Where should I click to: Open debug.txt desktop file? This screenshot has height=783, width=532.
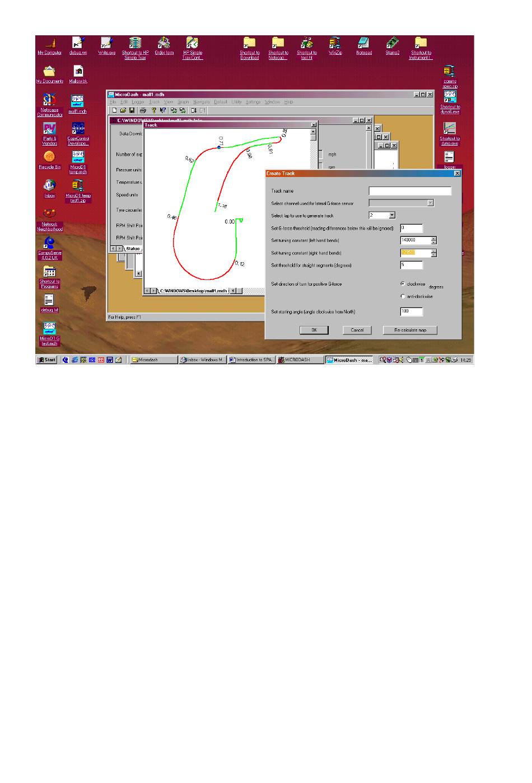(x=50, y=303)
